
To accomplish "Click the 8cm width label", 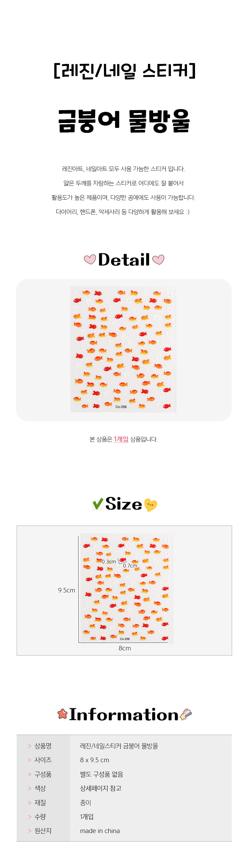I will pos(125,648).
